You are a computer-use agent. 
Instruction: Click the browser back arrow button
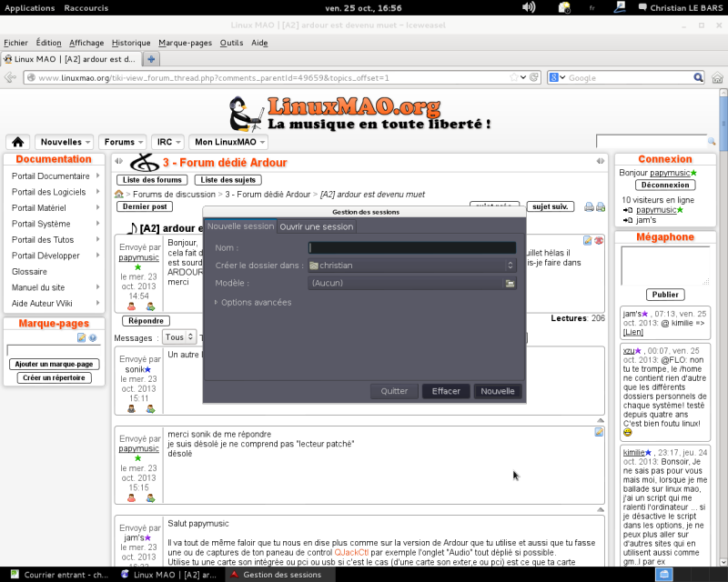pos(10,77)
